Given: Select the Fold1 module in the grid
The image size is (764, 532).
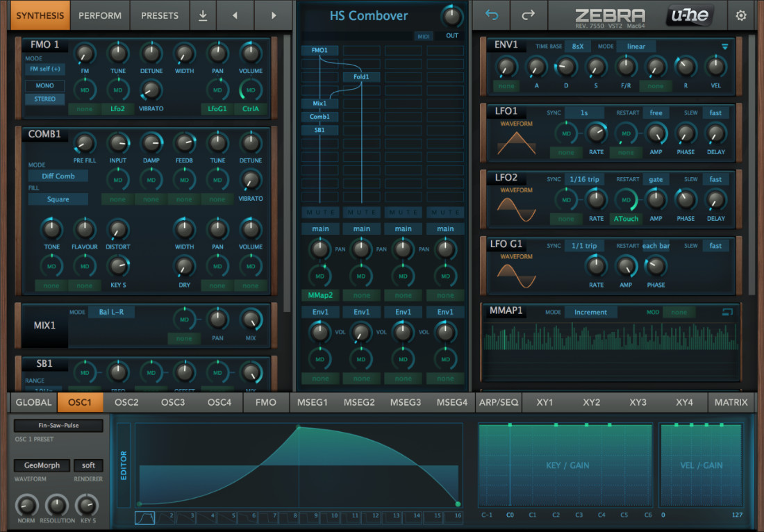Looking at the screenshot, I should point(361,77).
